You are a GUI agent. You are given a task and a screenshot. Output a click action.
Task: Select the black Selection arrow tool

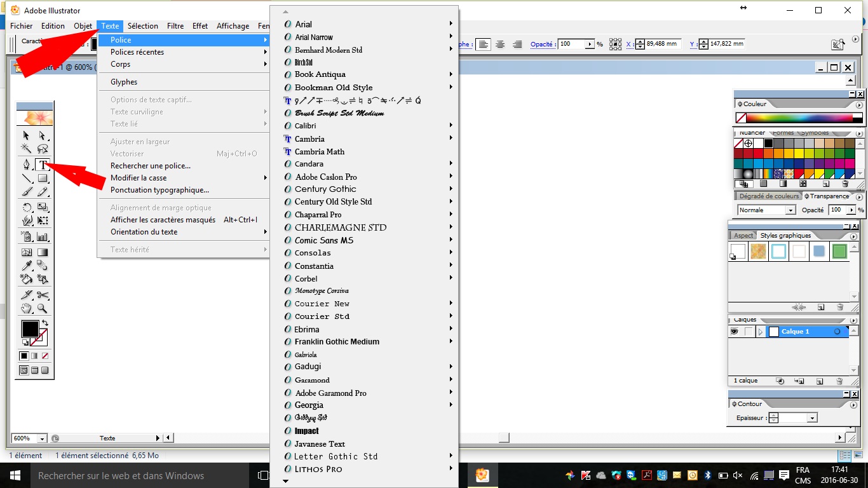(27, 135)
